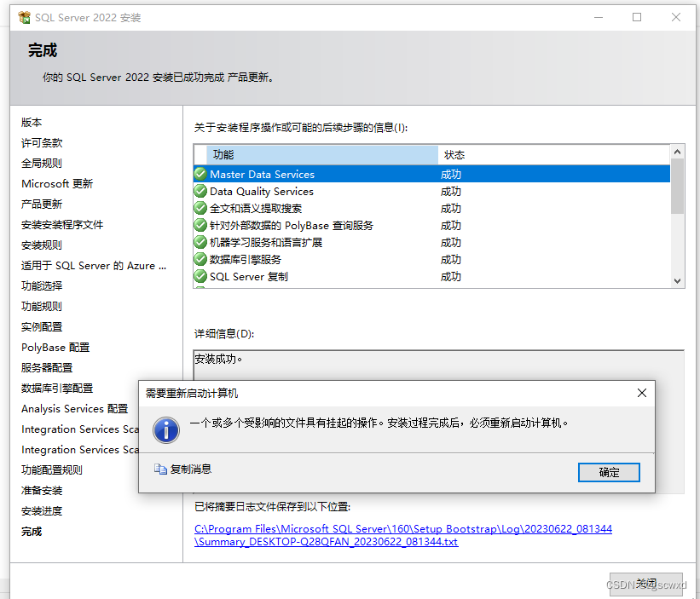Click the 成功 status of SQL Server 复制

click(x=451, y=277)
